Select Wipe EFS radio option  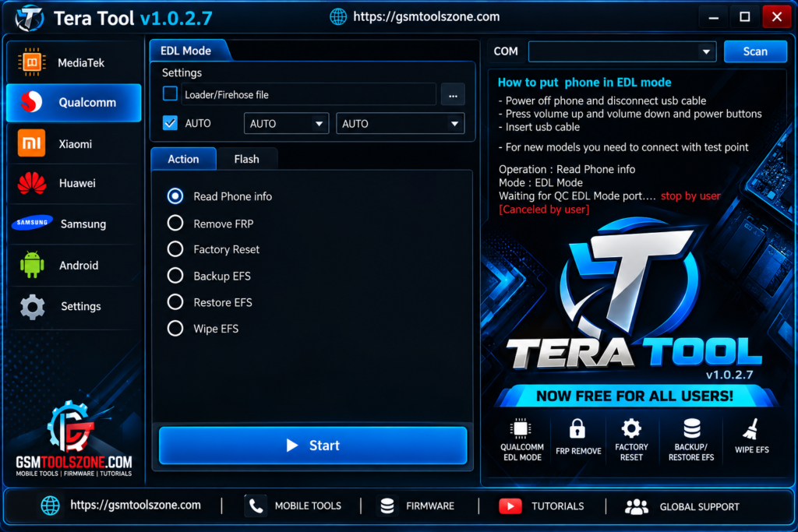(175, 329)
